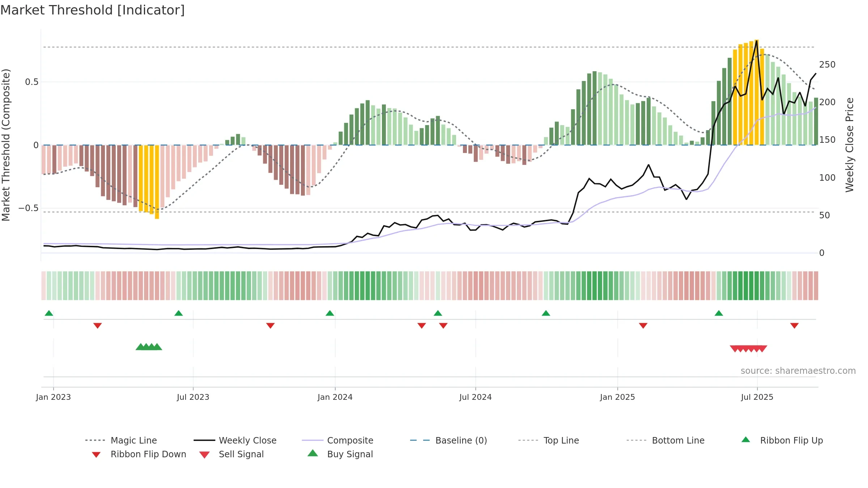This screenshot has width=868, height=488.
Task: Click the last sell signal triangle in 2025 cluster
Action: (762, 349)
